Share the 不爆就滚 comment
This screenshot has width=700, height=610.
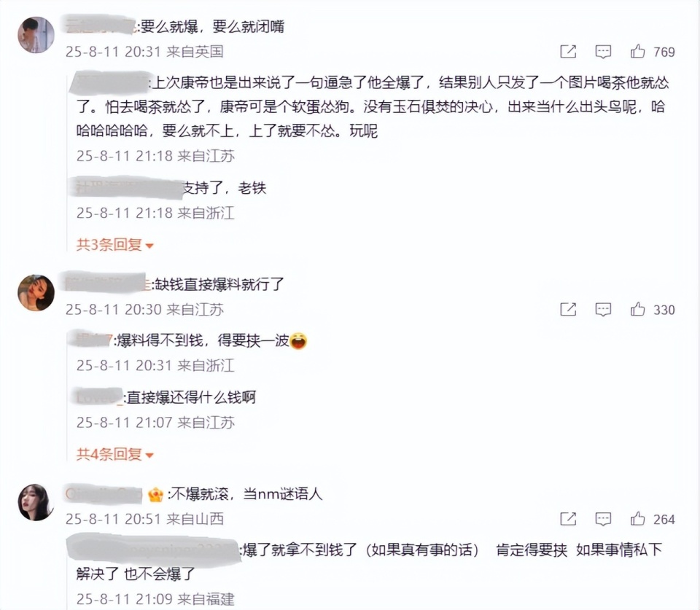[568, 519]
